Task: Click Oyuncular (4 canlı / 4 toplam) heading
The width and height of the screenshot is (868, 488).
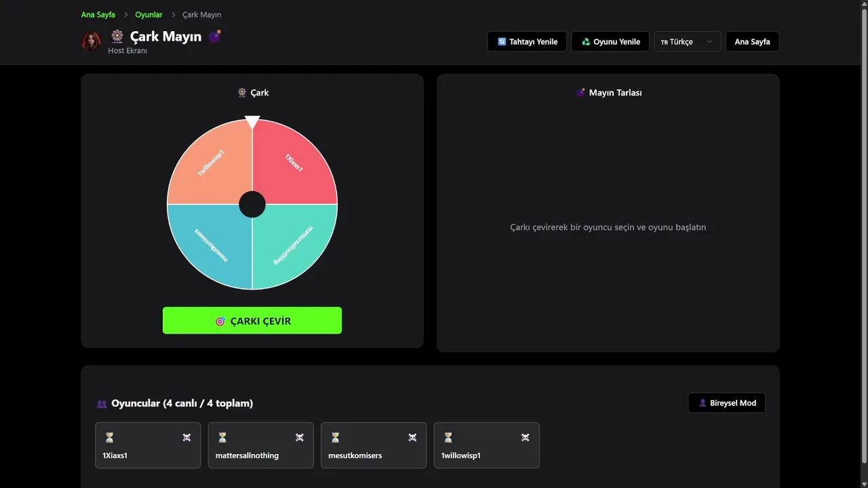Action: (x=182, y=403)
